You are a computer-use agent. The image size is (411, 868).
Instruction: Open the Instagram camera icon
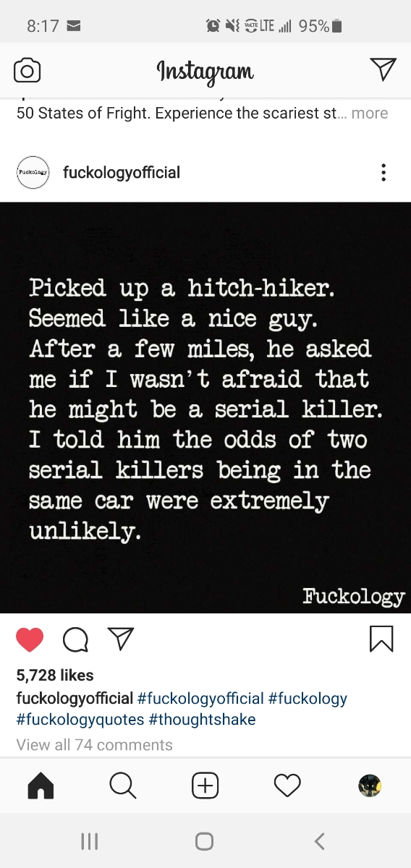point(27,70)
